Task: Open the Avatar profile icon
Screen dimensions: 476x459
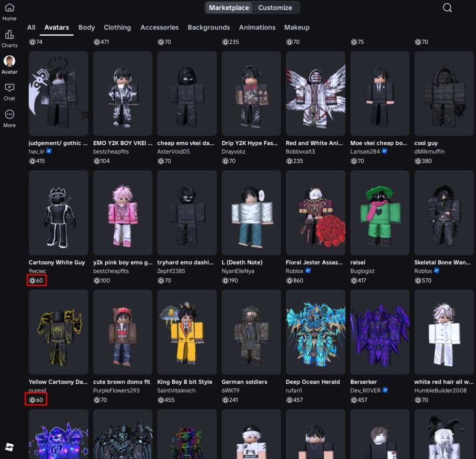Action: [10, 61]
